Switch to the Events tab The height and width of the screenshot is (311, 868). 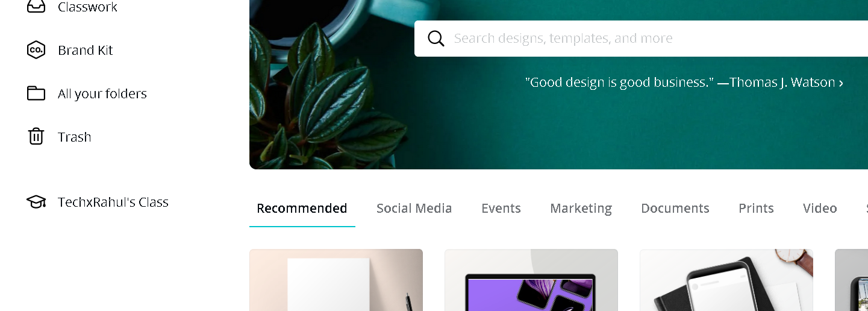pyautogui.click(x=501, y=209)
